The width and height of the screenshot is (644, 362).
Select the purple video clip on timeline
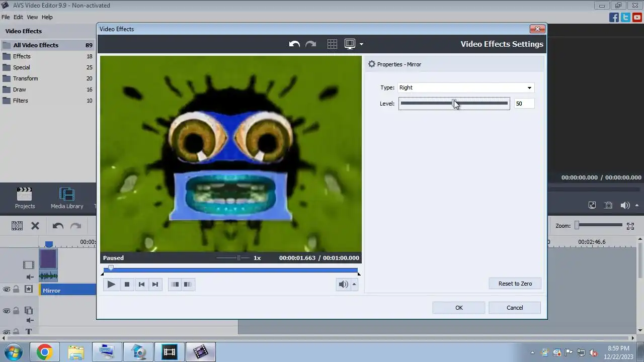(x=48, y=260)
